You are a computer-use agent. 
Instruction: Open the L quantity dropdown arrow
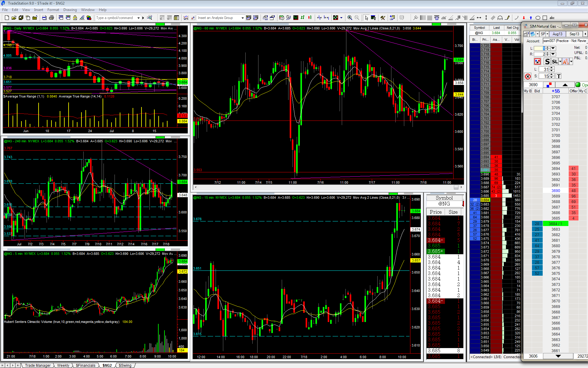pos(553,48)
